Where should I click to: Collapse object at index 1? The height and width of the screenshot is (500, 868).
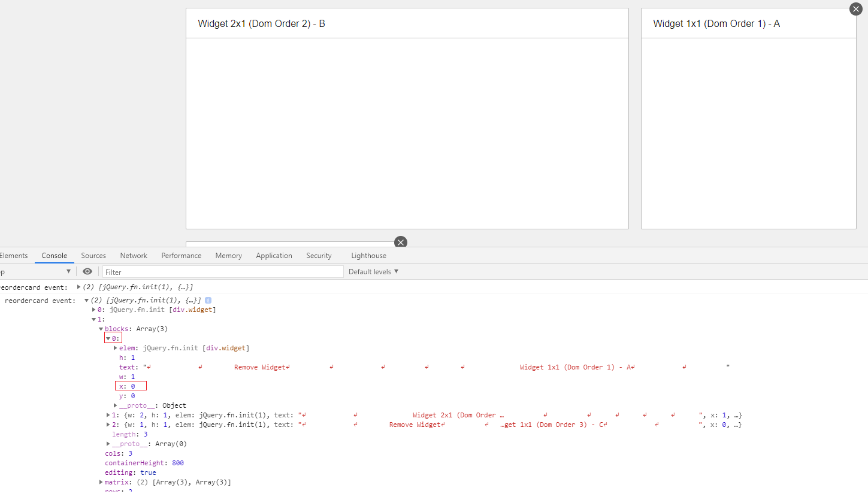click(x=93, y=319)
